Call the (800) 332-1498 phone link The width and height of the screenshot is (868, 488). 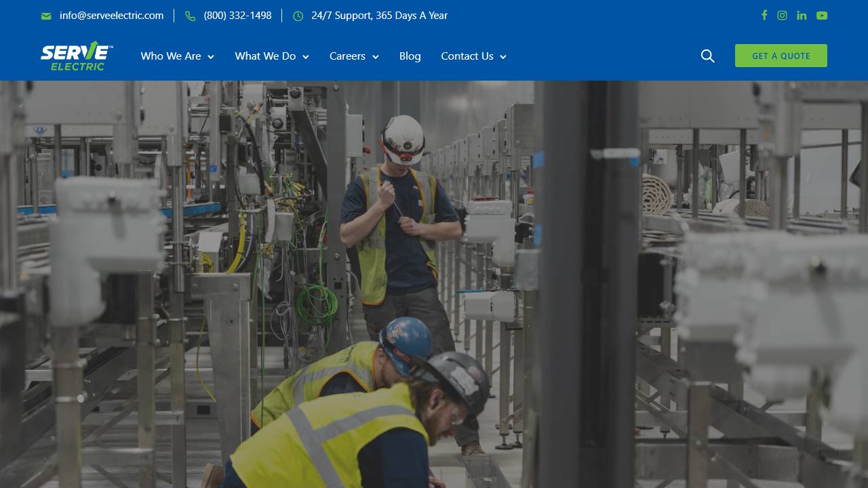coord(237,16)
